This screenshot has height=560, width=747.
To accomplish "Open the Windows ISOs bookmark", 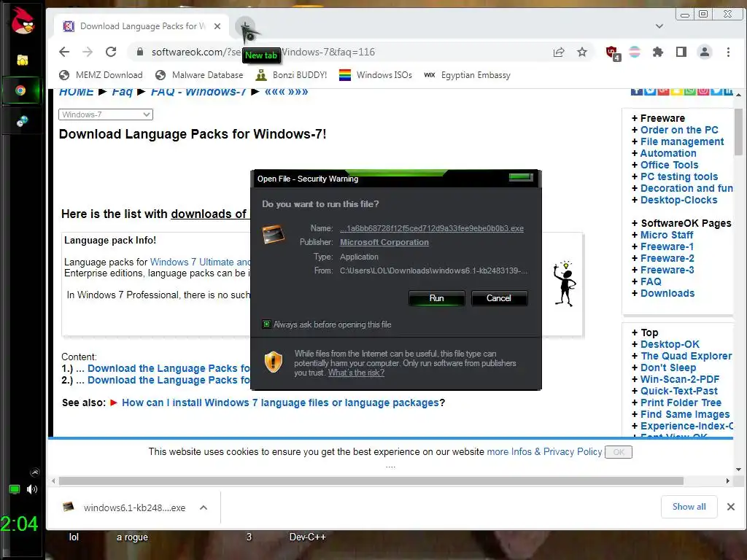I will pyautogui.click(x=376, y=75).
